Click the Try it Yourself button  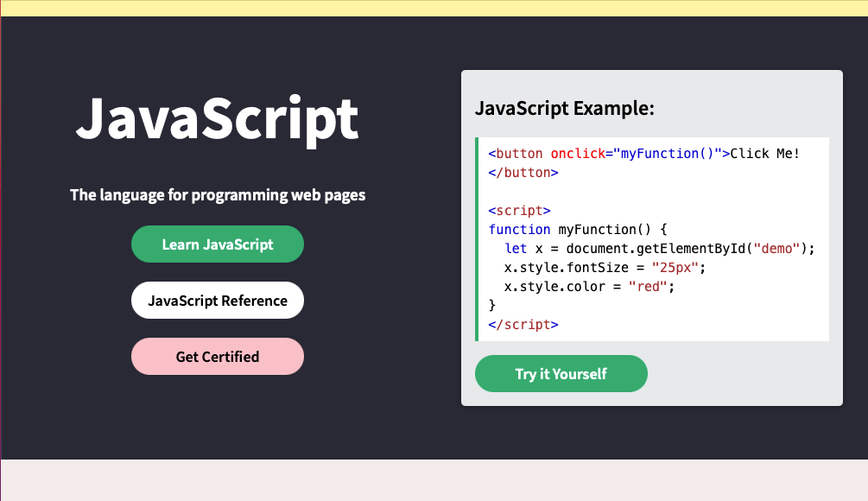pyautogui.click(x=561, y=374)
